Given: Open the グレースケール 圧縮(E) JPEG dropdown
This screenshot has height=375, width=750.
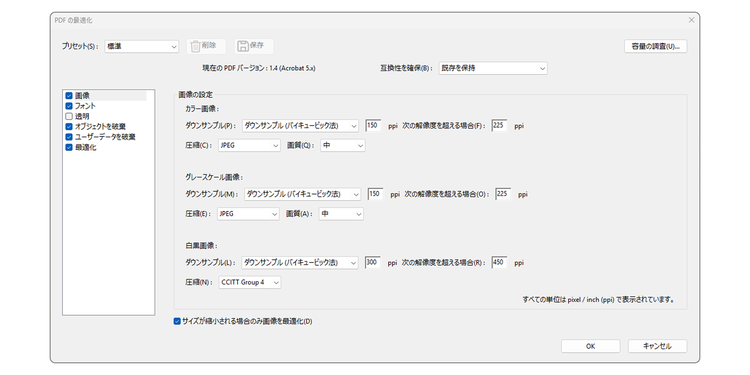Looking at the screenshot, I should (x=248, y=214).
